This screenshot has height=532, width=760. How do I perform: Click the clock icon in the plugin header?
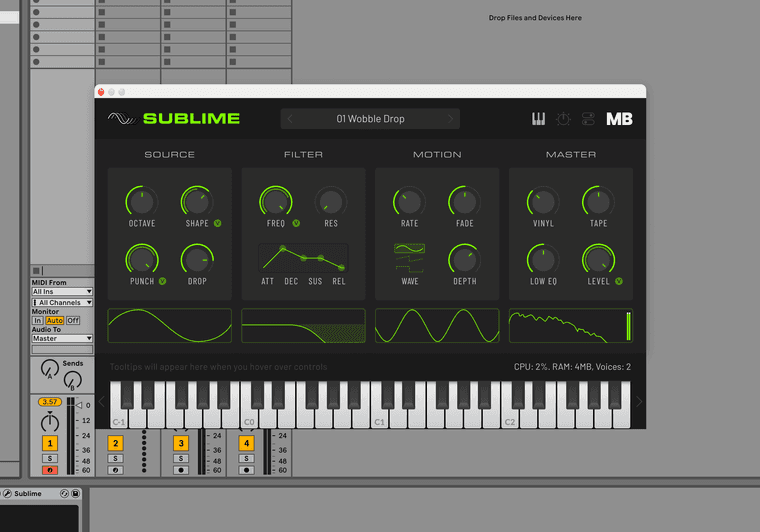pyautogui.click(x=563, y=119)
